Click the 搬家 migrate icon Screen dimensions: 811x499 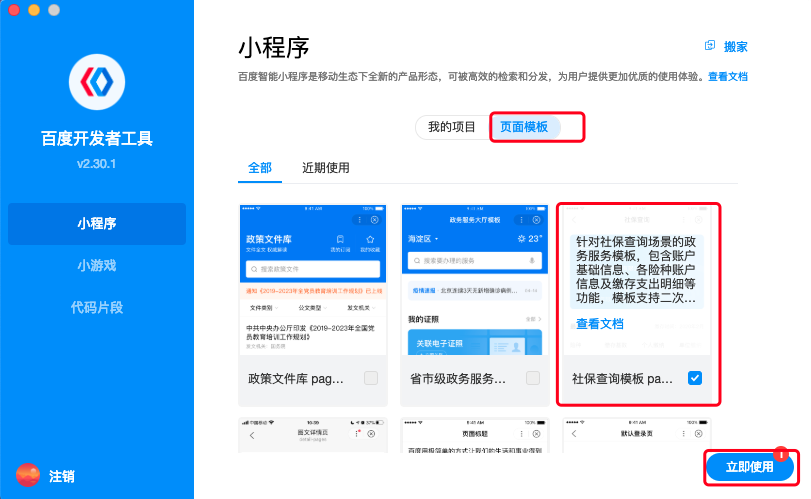710,46
